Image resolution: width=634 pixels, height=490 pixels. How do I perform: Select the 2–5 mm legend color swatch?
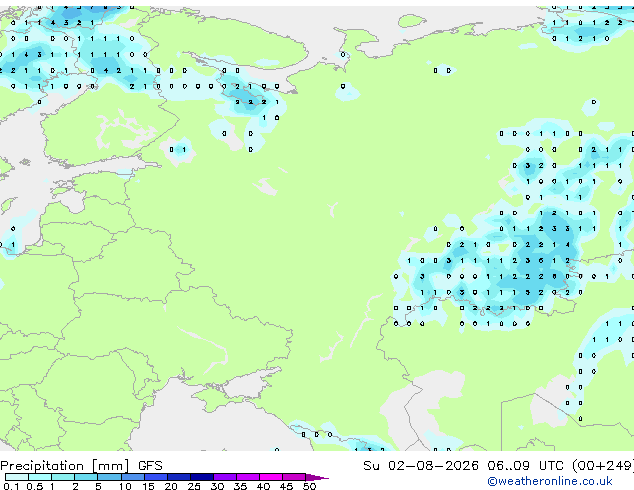(x=86, y=477)
